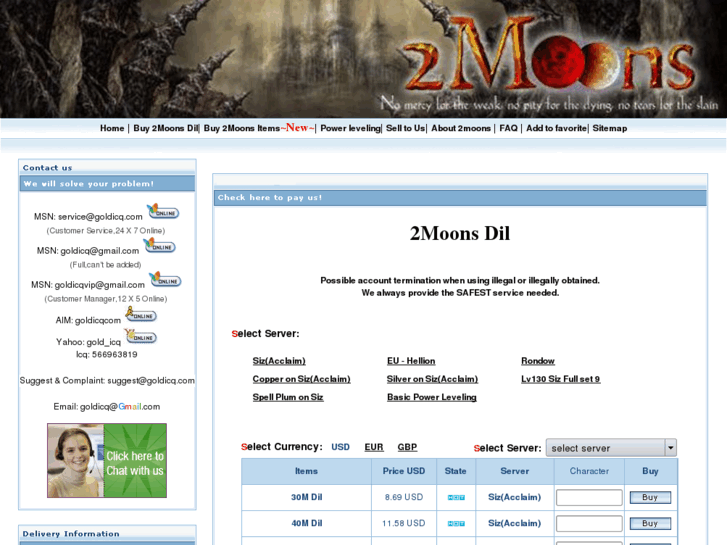727x545 pixels.
Task: Open the Buy 2Moons Dil menu item
Action: pos(166,128)
